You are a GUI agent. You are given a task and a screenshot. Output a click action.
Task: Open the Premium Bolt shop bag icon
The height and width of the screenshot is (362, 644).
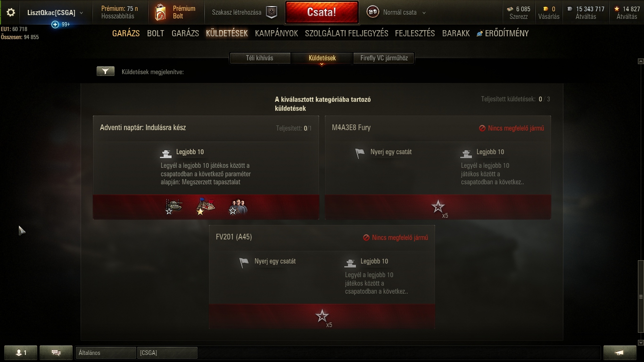pyautogui.click(x=160, y=13)
